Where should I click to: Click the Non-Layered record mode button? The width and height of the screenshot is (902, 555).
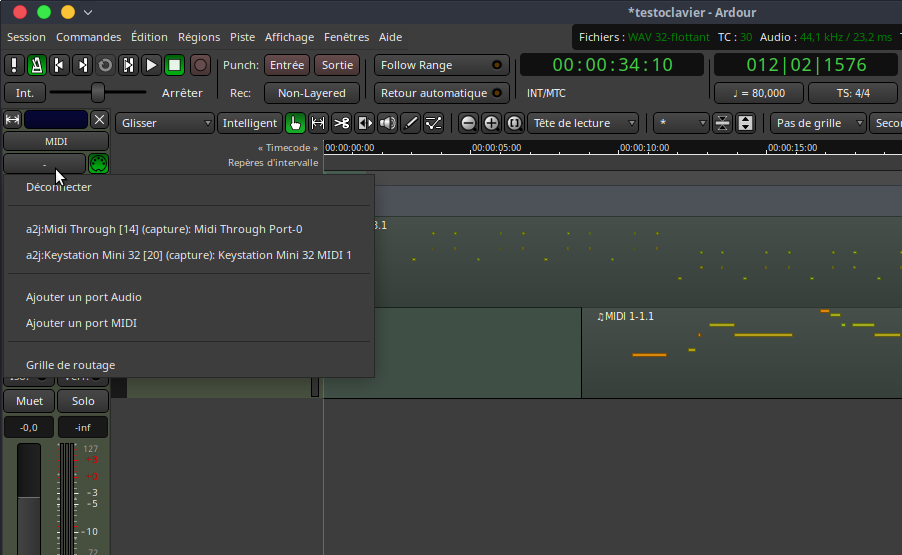coord(312,93)
